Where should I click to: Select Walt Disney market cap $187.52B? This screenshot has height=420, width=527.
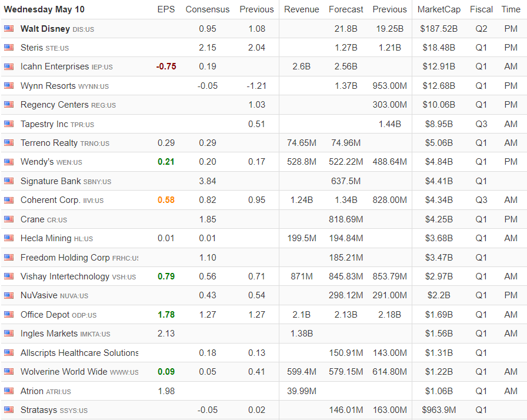tap(439, 29)
